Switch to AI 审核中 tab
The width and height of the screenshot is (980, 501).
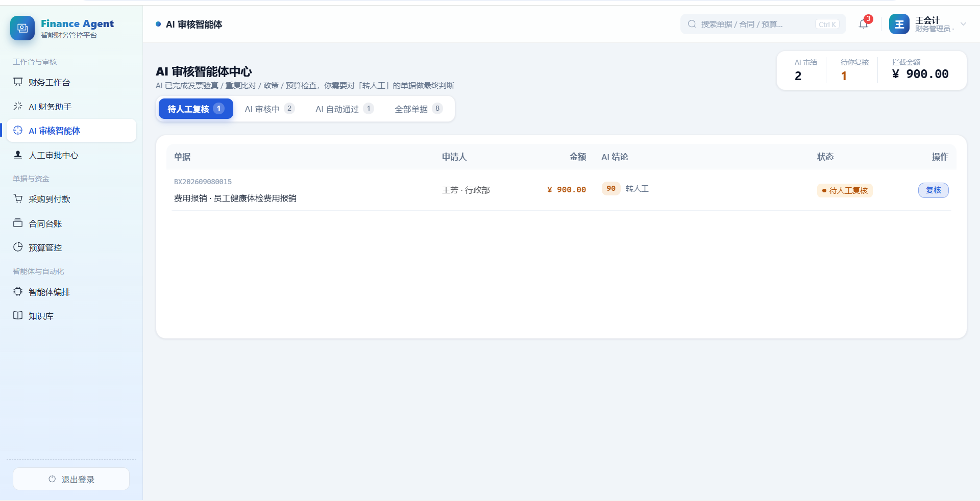click(269, 109)
